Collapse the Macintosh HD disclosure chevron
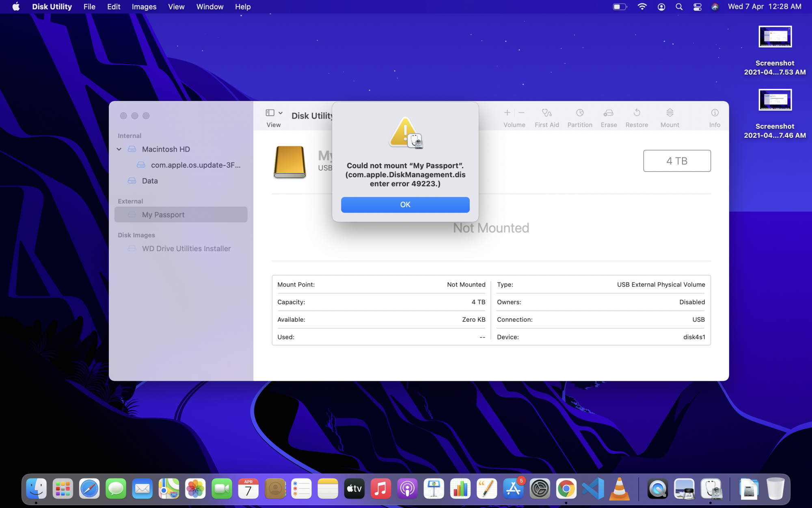 119,149
